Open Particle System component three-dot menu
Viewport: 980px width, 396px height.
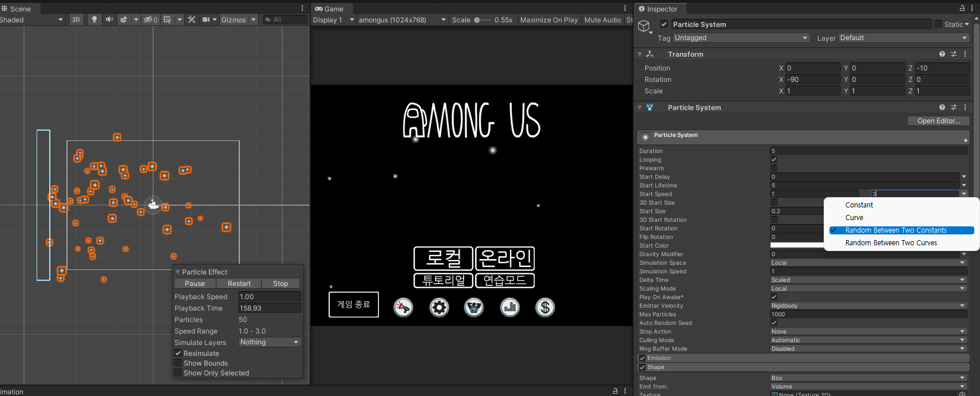tap(965, 107)
